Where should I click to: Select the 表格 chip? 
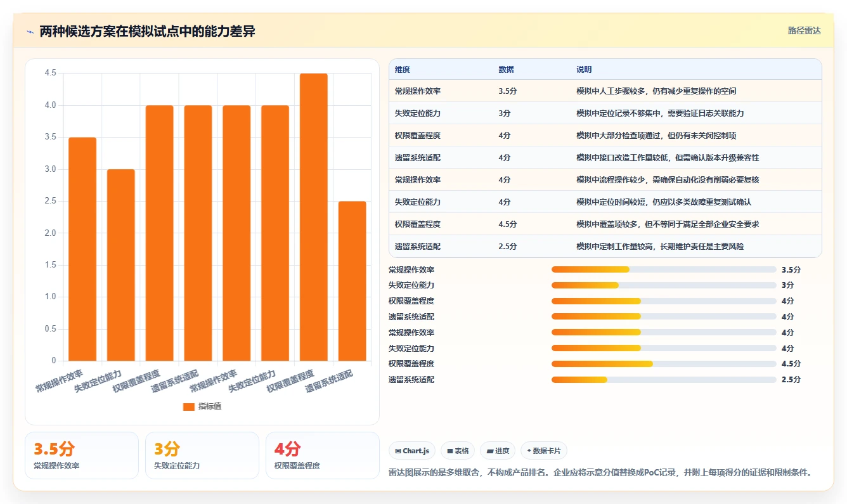point(458,451)
